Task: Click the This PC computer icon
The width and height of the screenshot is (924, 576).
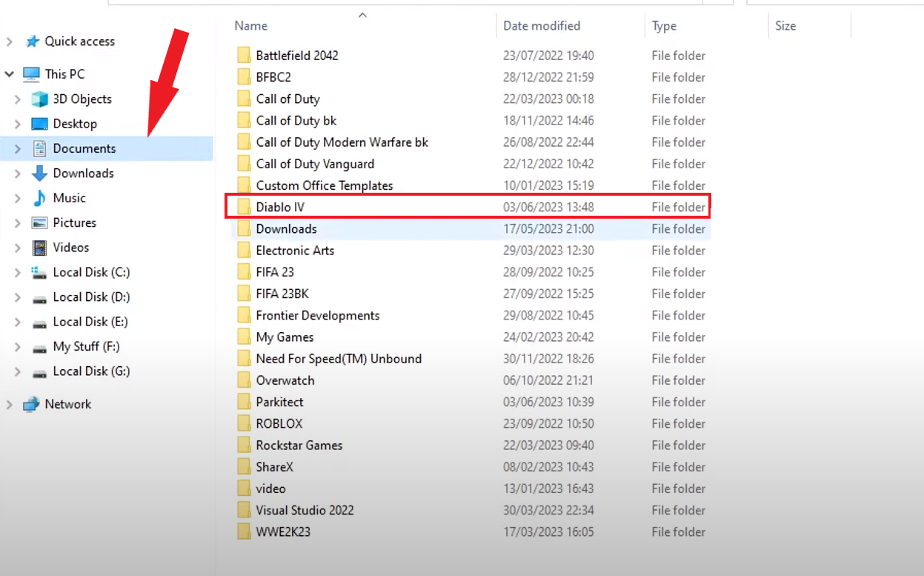Action: tap(31, 74)
